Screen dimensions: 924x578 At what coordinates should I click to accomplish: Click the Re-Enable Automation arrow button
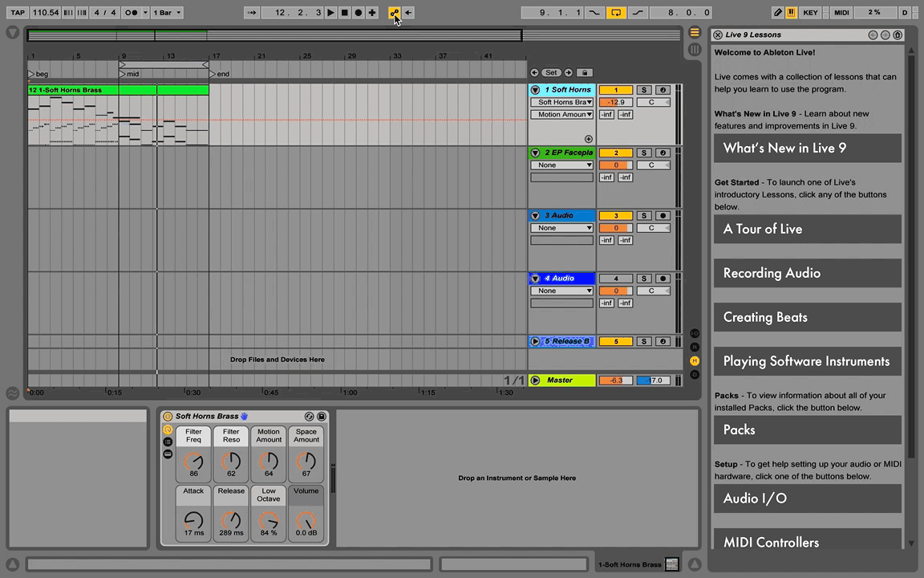tap(407, 12)
